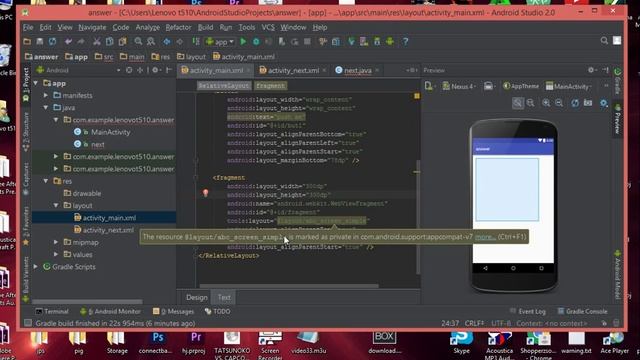Viewport: 640px width, 360px height.
Task: Cut selection using scissors icon
Action: point(97,42)
